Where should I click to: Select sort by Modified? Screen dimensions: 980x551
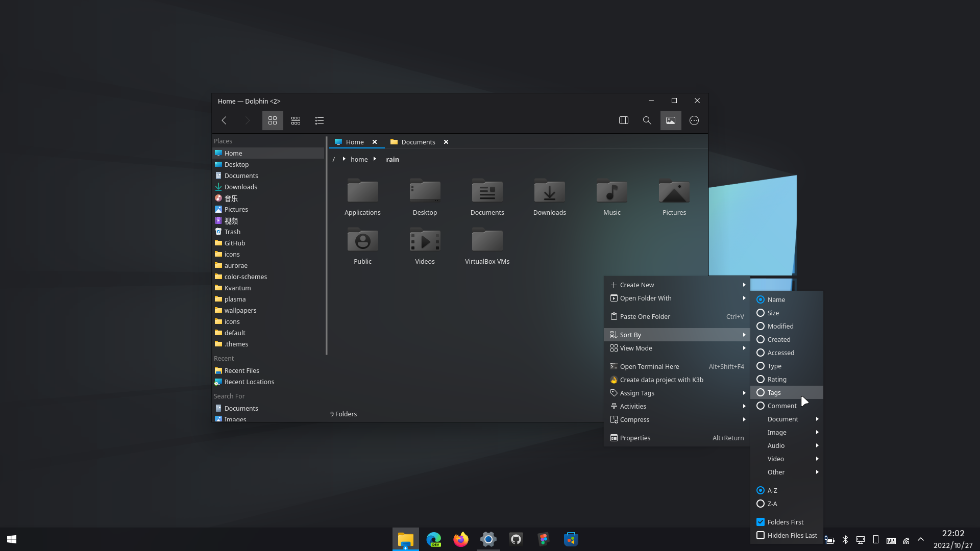coord(787,326)
